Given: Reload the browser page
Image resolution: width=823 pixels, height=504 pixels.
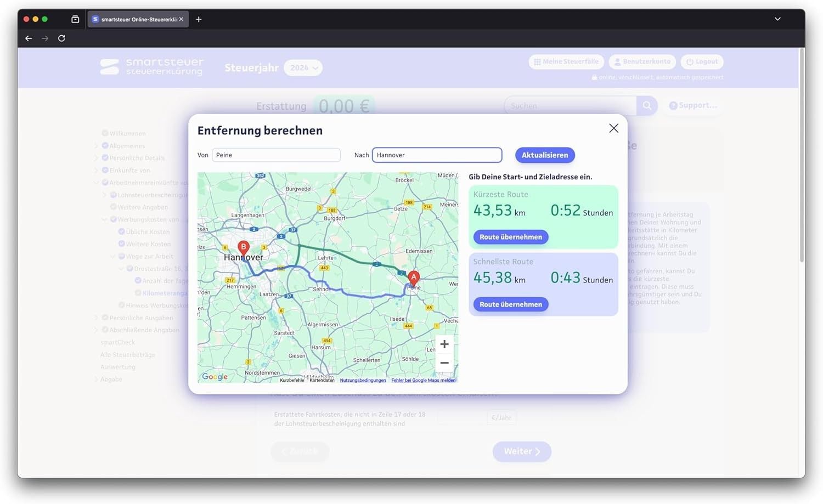Looking at the screenshot, I should click(61, 38).
